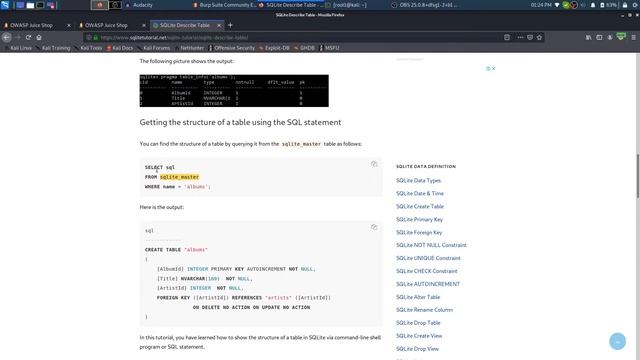Switch to the Burp Suite Community taskbar window
The width and height of the screenshot is (640, 360).
coord(224,5)
